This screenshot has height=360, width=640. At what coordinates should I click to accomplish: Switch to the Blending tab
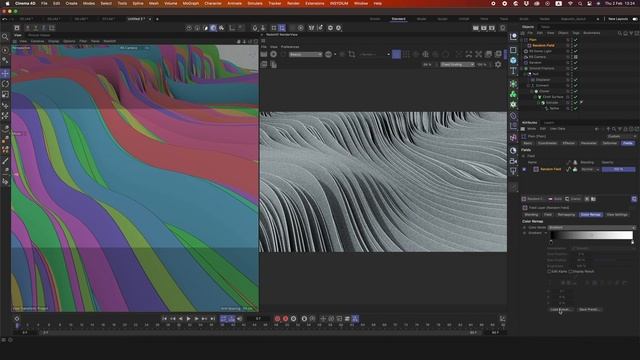click(531, 214)
